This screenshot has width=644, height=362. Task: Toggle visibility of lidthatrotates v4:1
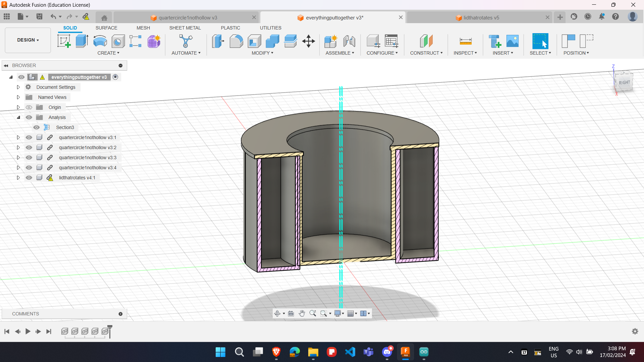(29, 178)
